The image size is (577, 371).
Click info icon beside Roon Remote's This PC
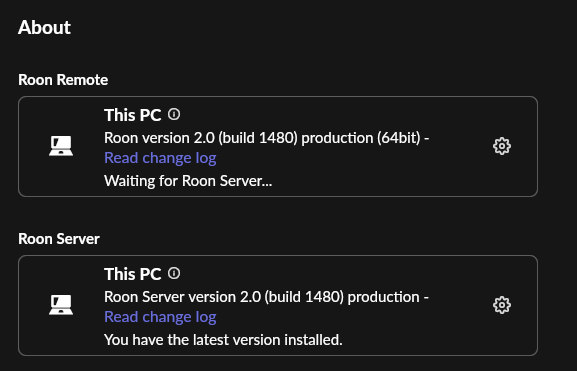coord(174,114)
